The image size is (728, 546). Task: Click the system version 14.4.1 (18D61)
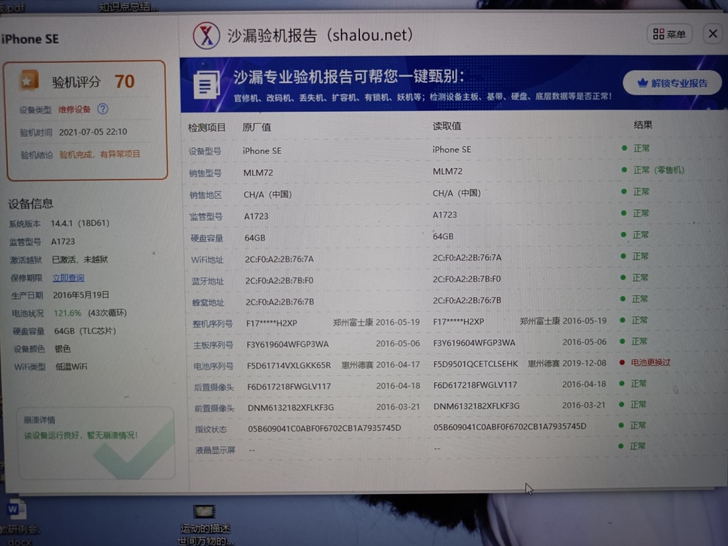pyautogui.click(x=80, y=223)
